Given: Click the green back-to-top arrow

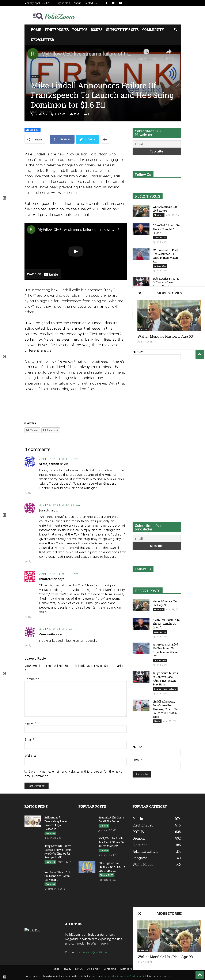Looking at the screenshot, I should pos(200,354).
